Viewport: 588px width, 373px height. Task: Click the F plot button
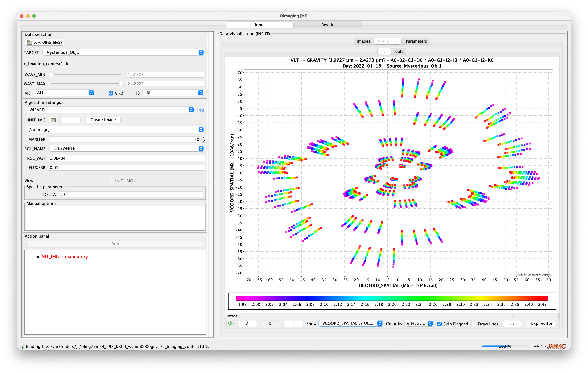293,323
